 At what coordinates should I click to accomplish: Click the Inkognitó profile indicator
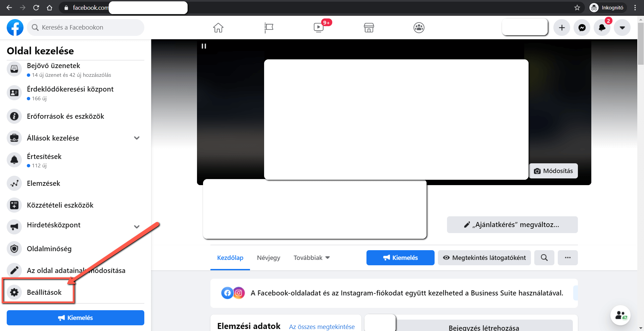(608, 7)
